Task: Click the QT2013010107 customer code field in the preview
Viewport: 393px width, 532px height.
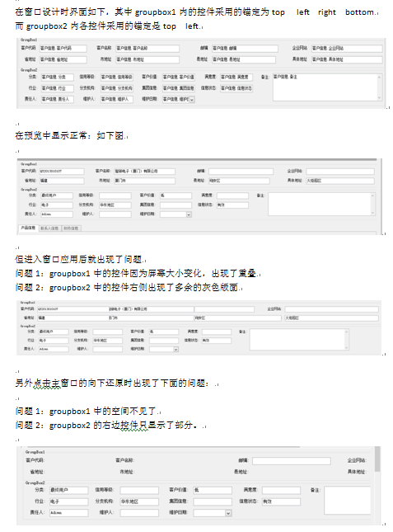Action: click(x=62, y=172)
